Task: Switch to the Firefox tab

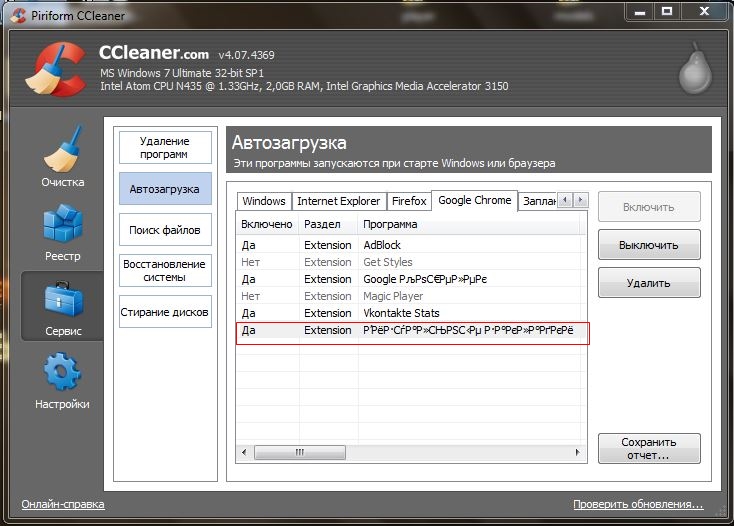Action: click(x=409, y=201)
